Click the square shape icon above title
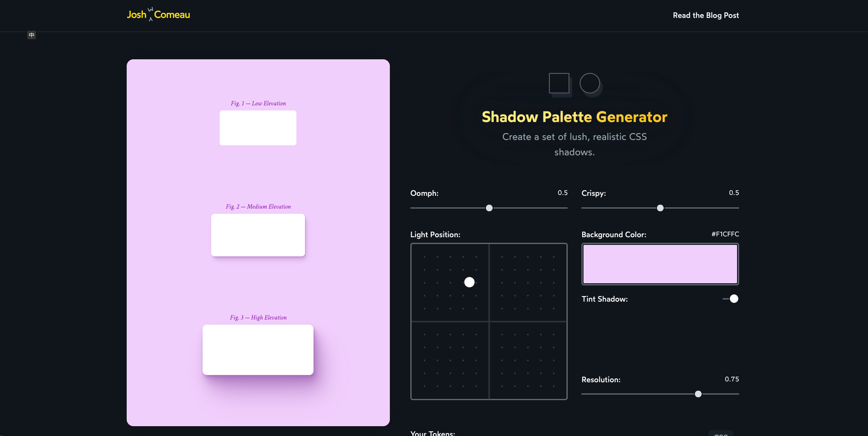The width and height of the screenshot is (868, 436). [559, 83]
